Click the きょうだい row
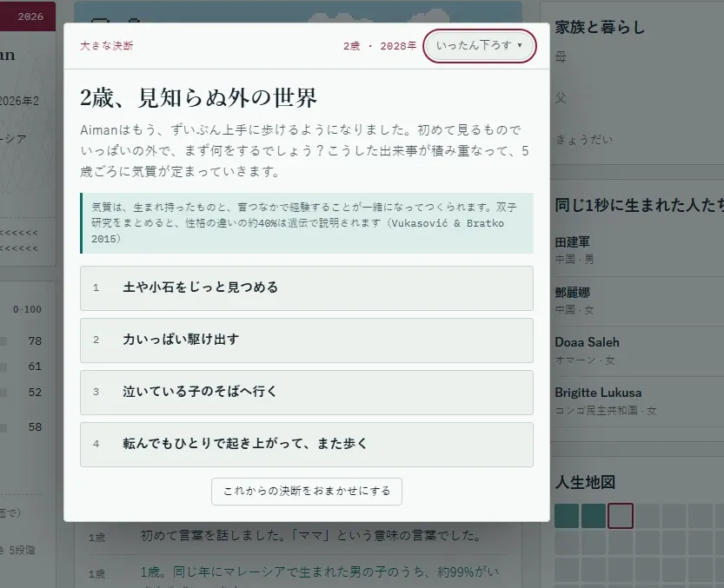Screen dimensions: 724x588 (x=639, y=139)
